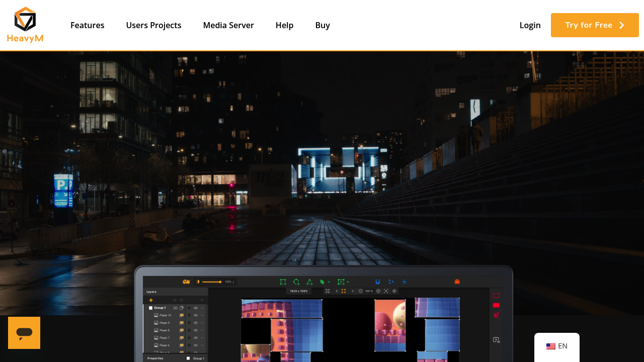This screenshot has height=362, width=644.
Task: Click the Player 8 layer row
Action: 165,330
